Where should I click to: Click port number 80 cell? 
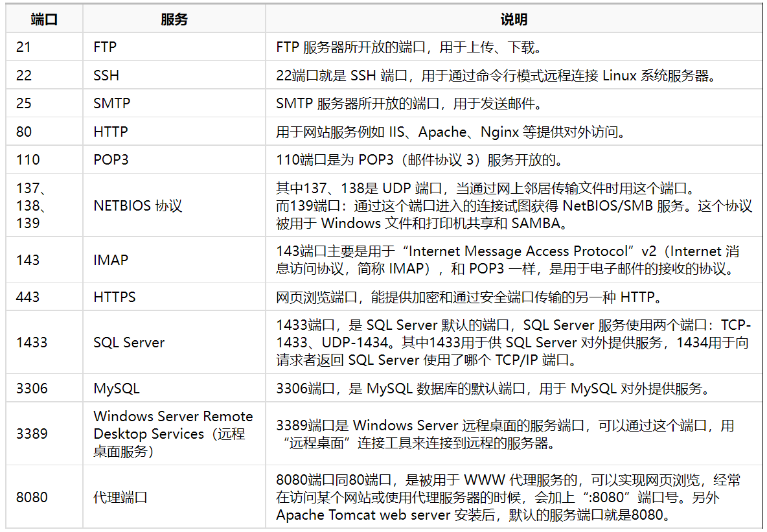[24, 132]
